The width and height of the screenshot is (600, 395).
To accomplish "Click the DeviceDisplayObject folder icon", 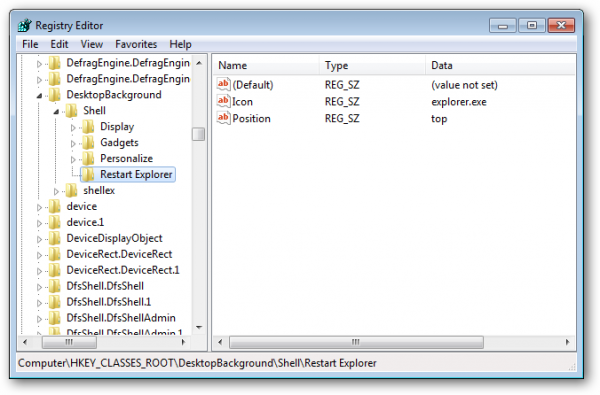I will point(55,238).
